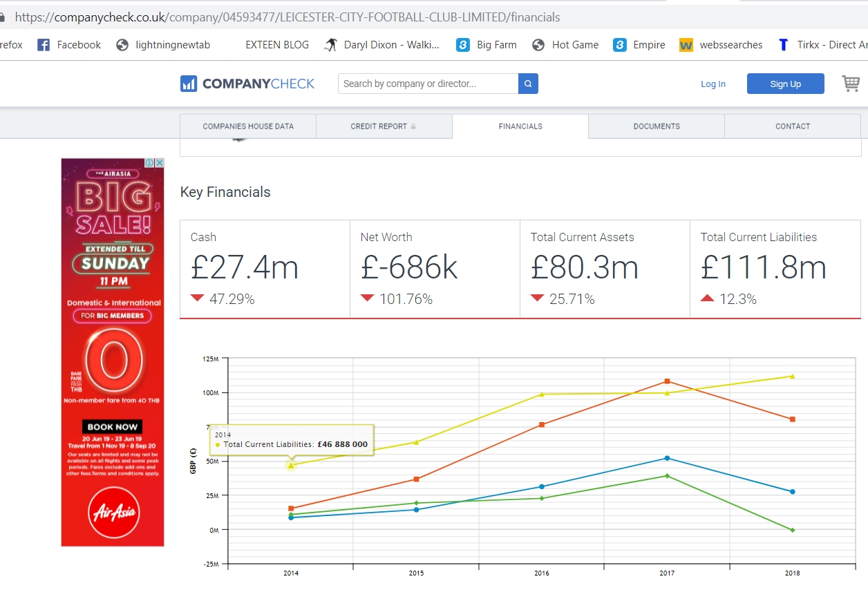Click the AdChoices info icon on ad

pos(149,163)
